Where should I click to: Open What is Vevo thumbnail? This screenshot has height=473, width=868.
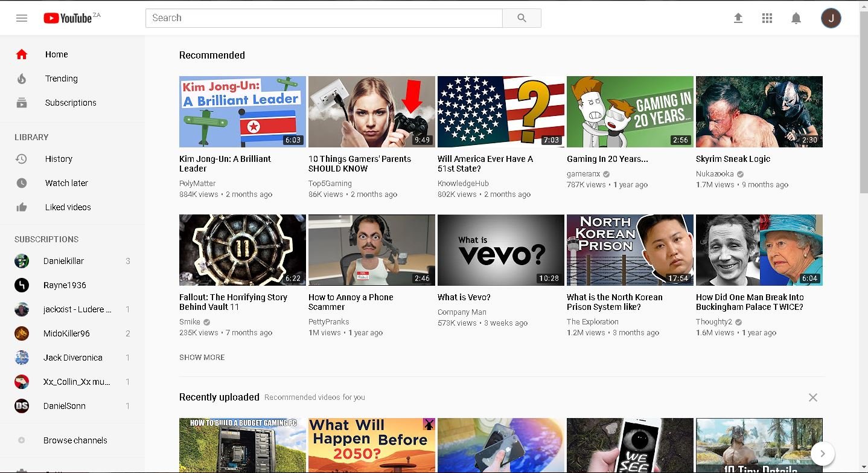(x=501, y=250)
